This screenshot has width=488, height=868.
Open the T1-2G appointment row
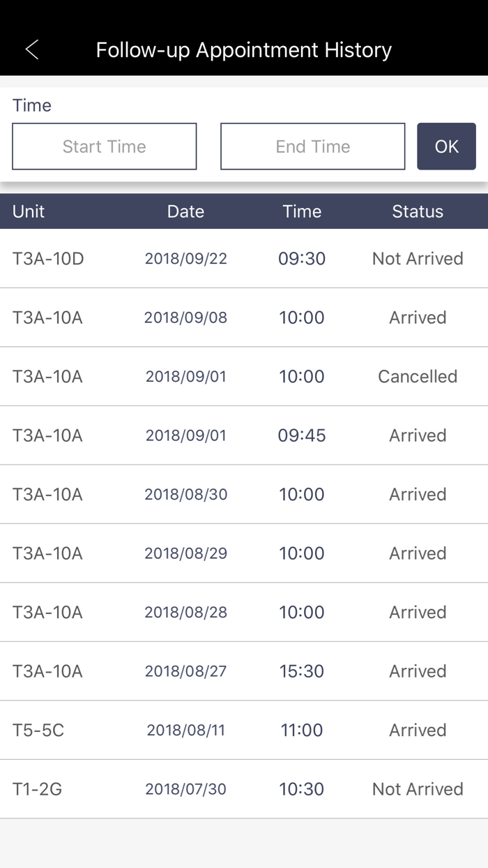(37, 789)
